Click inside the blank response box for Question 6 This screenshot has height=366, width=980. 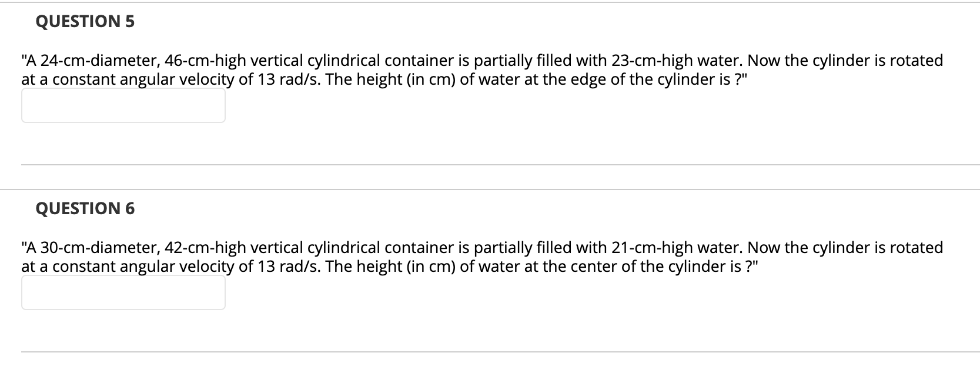pyautogui.click(x=123, y=292)
